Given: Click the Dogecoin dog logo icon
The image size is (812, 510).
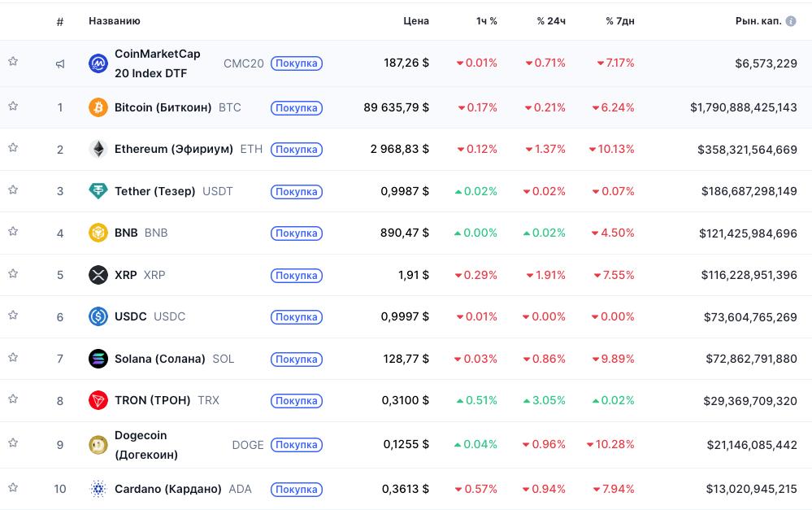Looking at the screenshot, I should click(x=98, y=445).
